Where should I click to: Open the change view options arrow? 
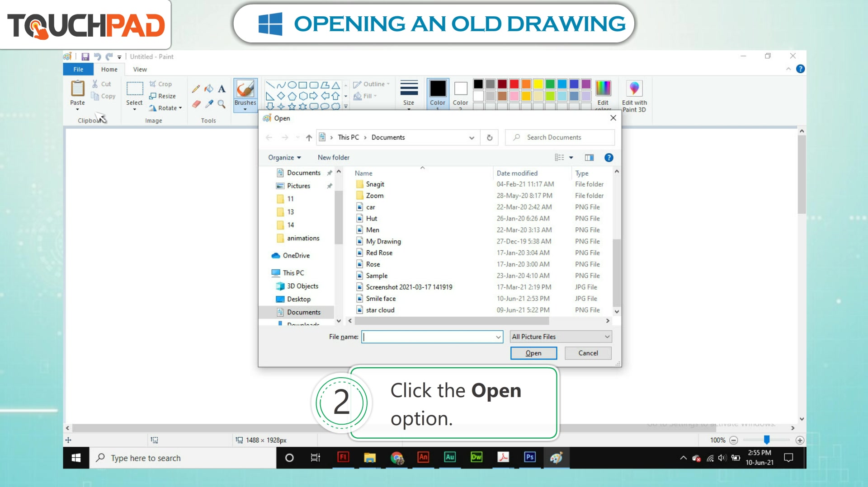pyautogui.click(x=571, y=157)
